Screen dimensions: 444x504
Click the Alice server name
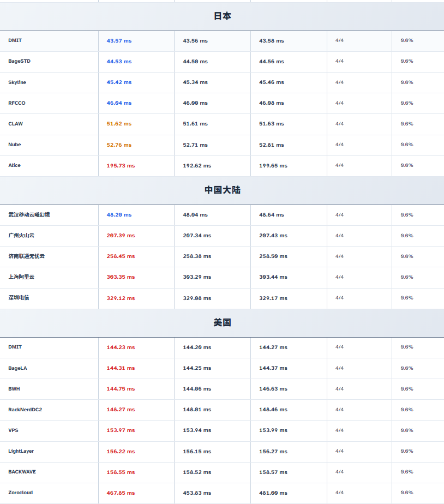point(15,165)
